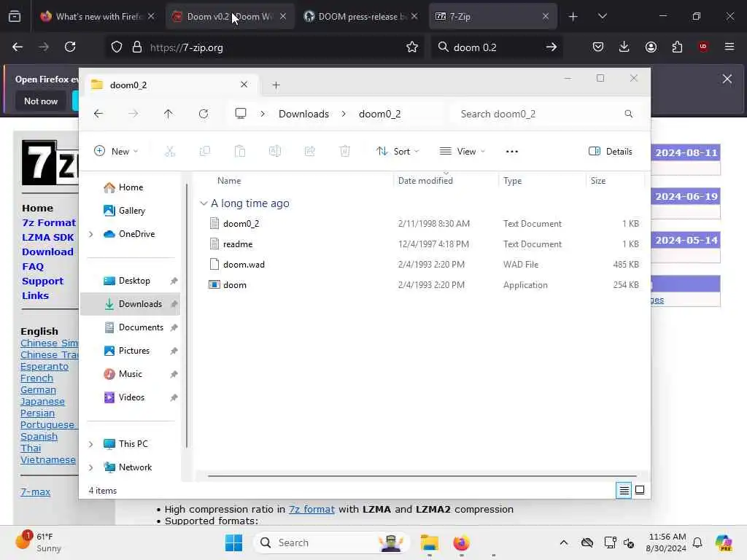Click the Rename icon in Explorer toolbar
This screenshot has height=560, width=747.
(x=275, y=152)
